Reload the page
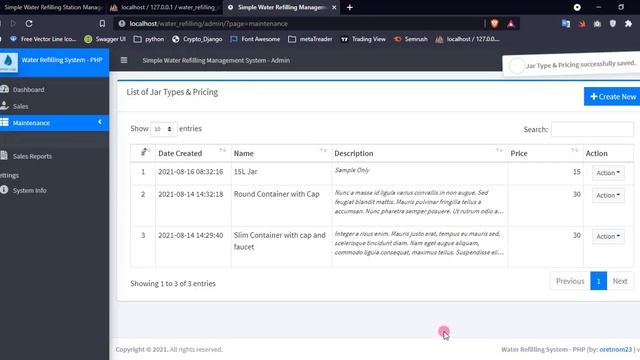This screenshot has width=640, height=360. pyautogui.click(x=29, y=24)
